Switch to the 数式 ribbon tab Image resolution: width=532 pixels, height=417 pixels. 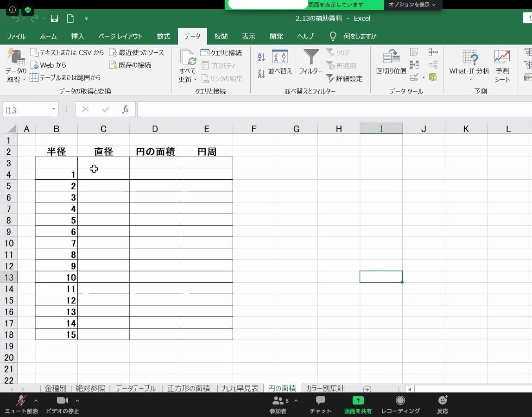coord(163,36)
